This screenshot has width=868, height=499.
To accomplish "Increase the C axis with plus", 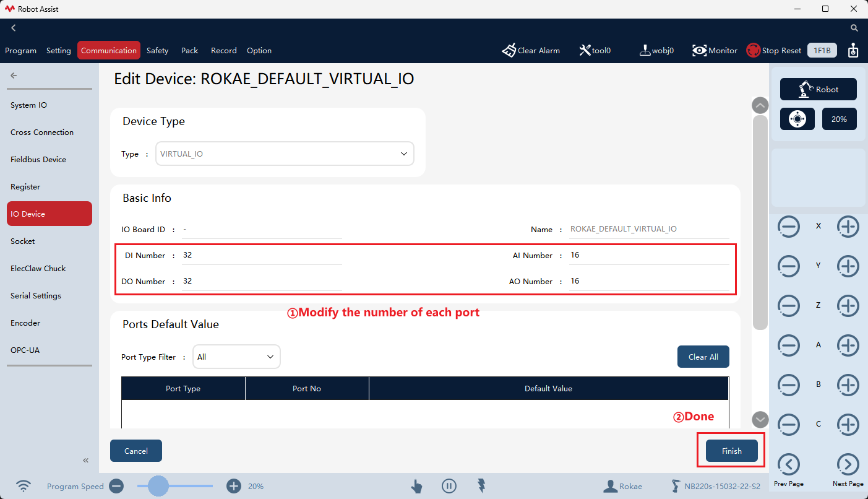I will tap(848, 425).
